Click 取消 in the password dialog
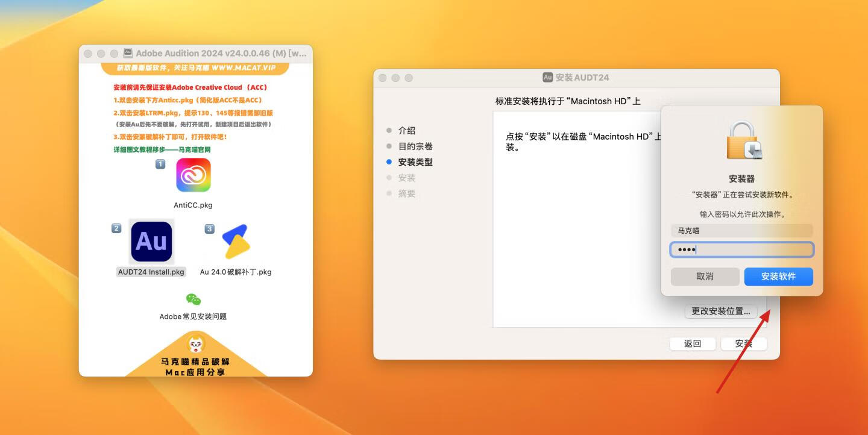 [705, 277]
